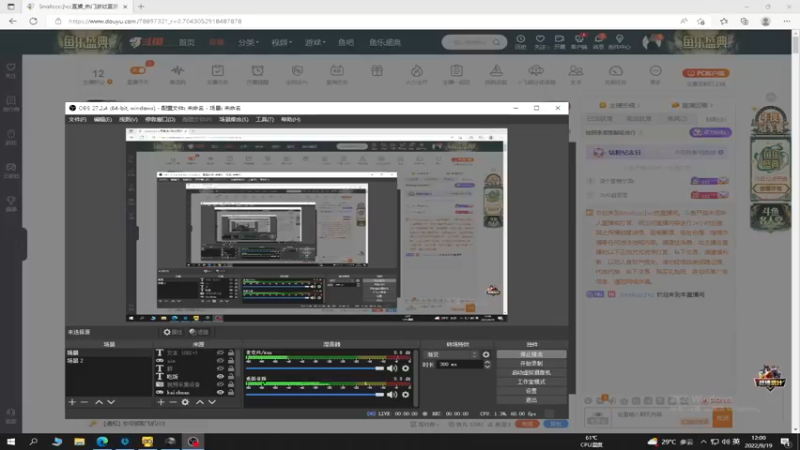This screenshot has height=450, width=800.
Task: Open Filters (滤镜) for the selected OBS source
Action: (199, 332)
